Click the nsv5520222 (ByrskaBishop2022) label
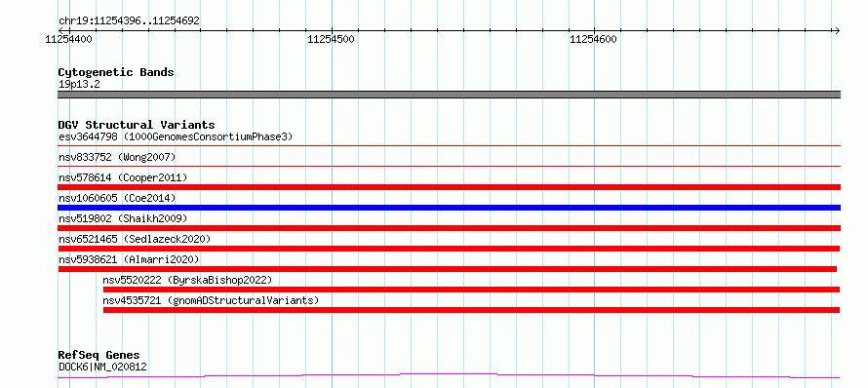Image resolution: width=868 pixels, height=388 pixels. (x=187, y=280)
